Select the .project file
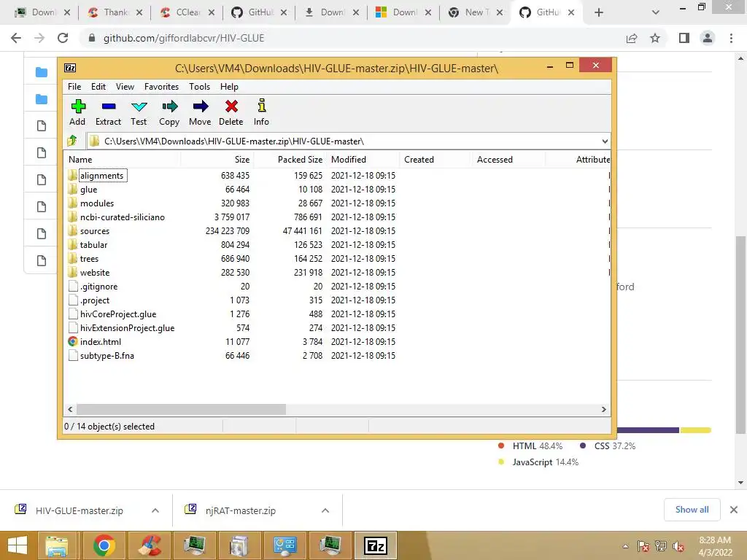This screenshot has height=560, width=747. tap(95, 300)
